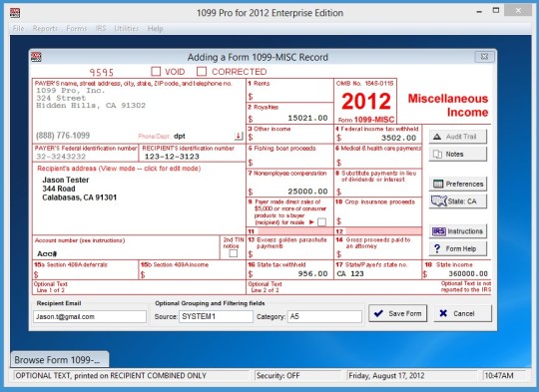Check the VOID checkbox
Viewport: 539px width, 392px height.
[156, 72]
